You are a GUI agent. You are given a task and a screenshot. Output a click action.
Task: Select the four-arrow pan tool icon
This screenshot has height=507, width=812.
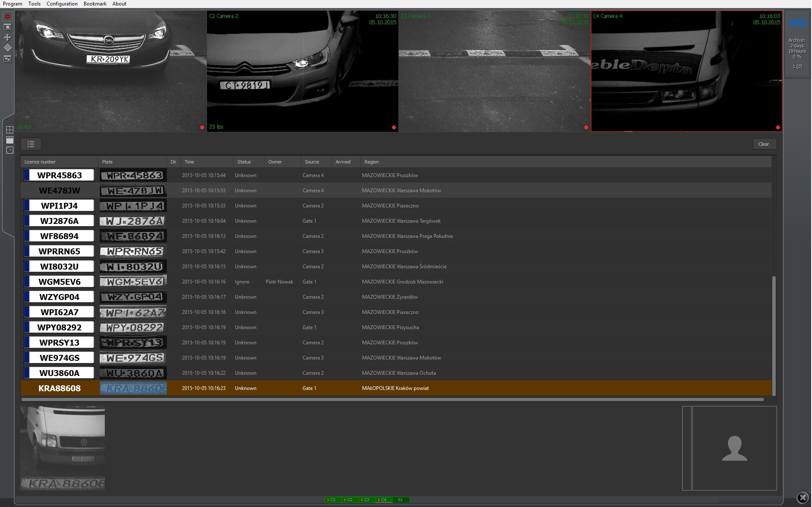coord(8,38)
